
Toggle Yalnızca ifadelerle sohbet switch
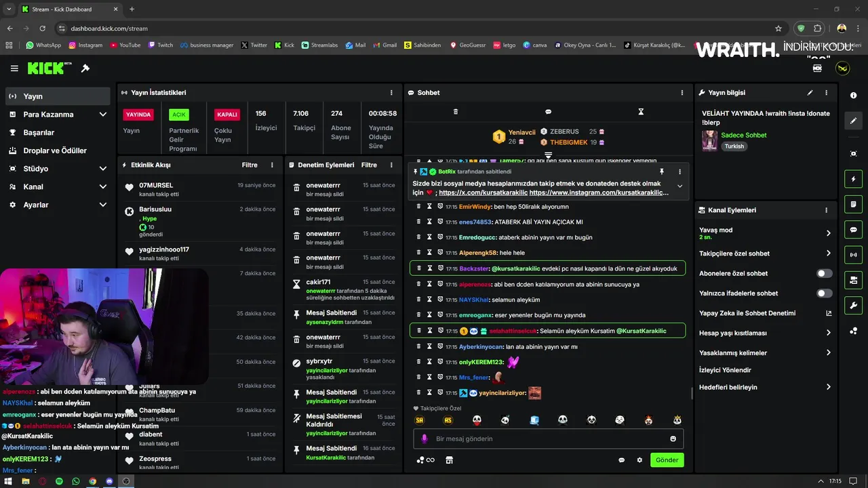[824, 293]
